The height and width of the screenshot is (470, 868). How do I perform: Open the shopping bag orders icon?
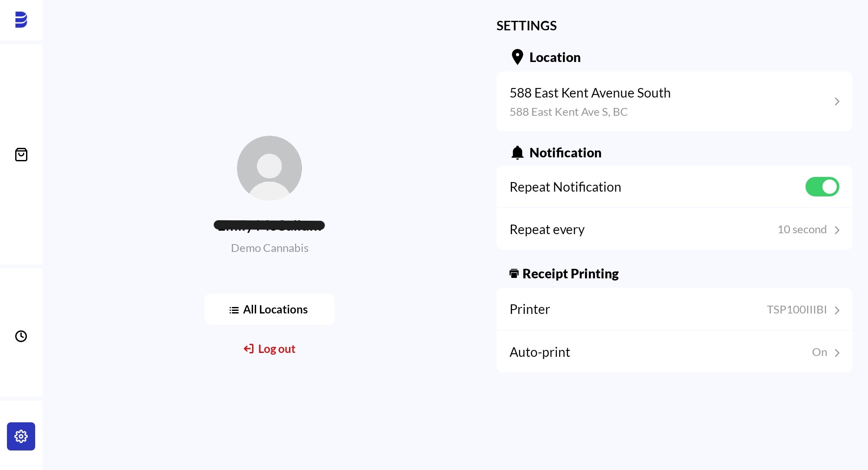coord(21,154)
